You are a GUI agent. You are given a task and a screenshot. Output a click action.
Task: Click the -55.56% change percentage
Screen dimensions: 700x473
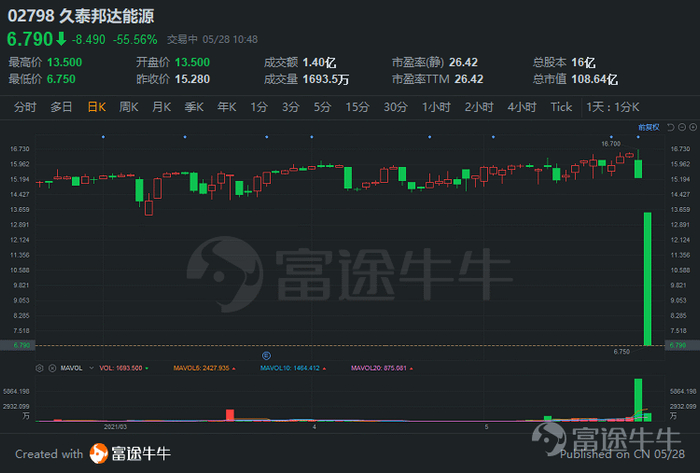coord(135,40)
